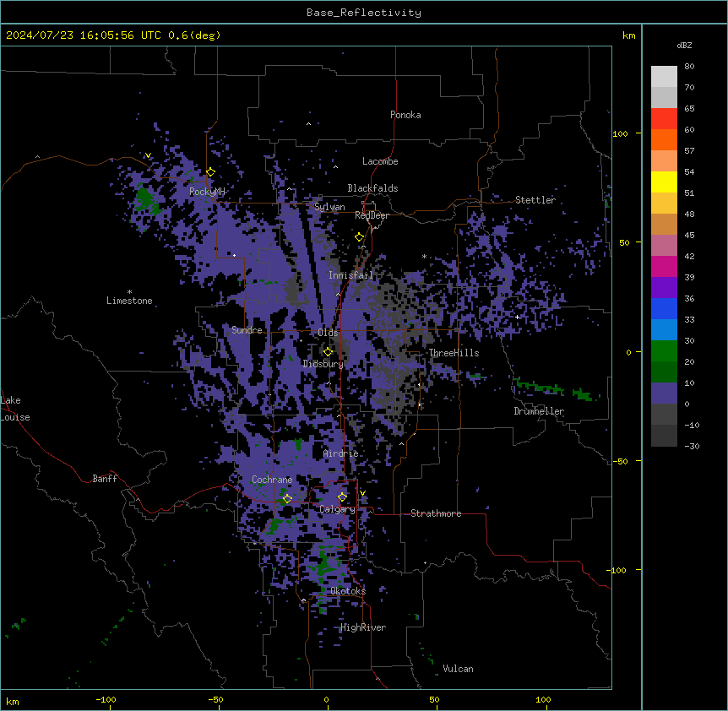The width and height of the screenshot is (728, 711).
Task: Click the -100 tick label on bottom axis
Action: [x=106, y=699]
